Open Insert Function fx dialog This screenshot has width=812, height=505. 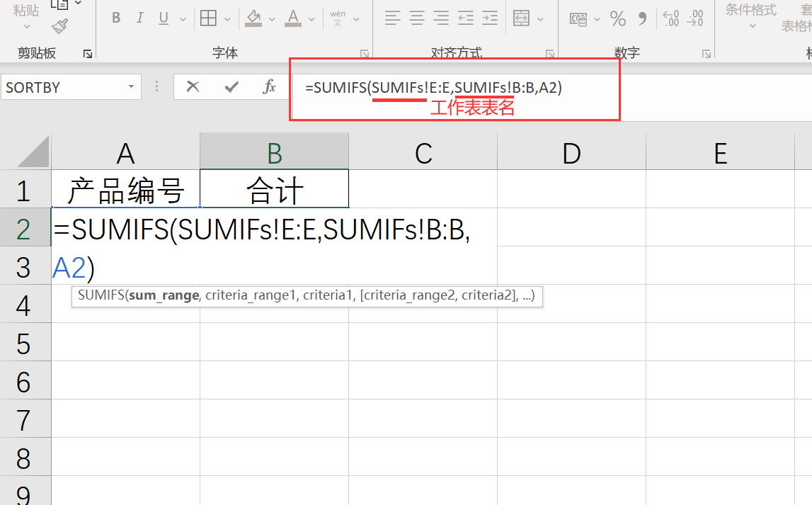(x=269, y=86)
